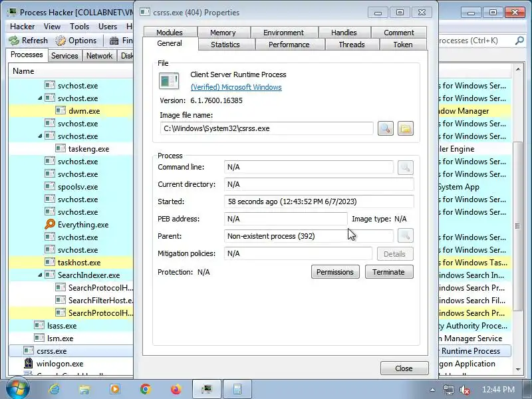Screen dimensions: 532x399
Task: Open the Windows Start menu
Action: point(17,388)
